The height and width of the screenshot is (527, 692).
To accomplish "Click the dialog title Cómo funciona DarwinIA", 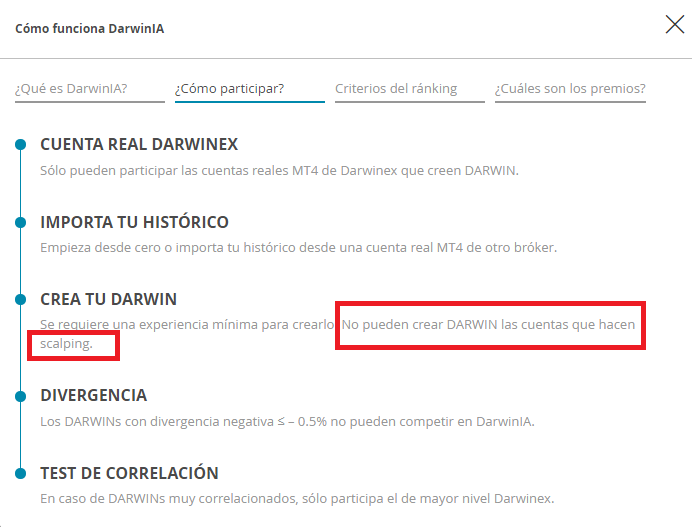I will 90,29.
